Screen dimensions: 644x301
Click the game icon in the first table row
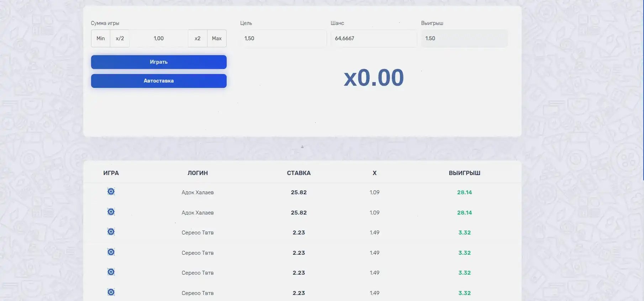point(111,192)
